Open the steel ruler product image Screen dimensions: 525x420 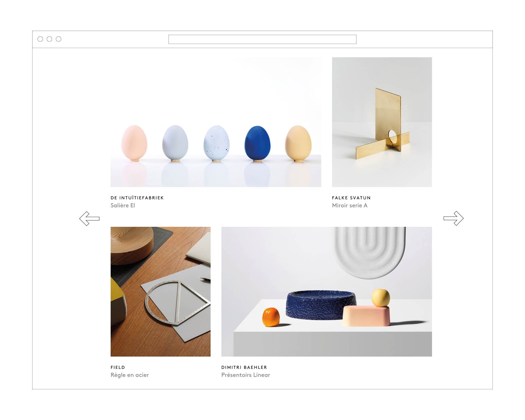click(160, 292)
